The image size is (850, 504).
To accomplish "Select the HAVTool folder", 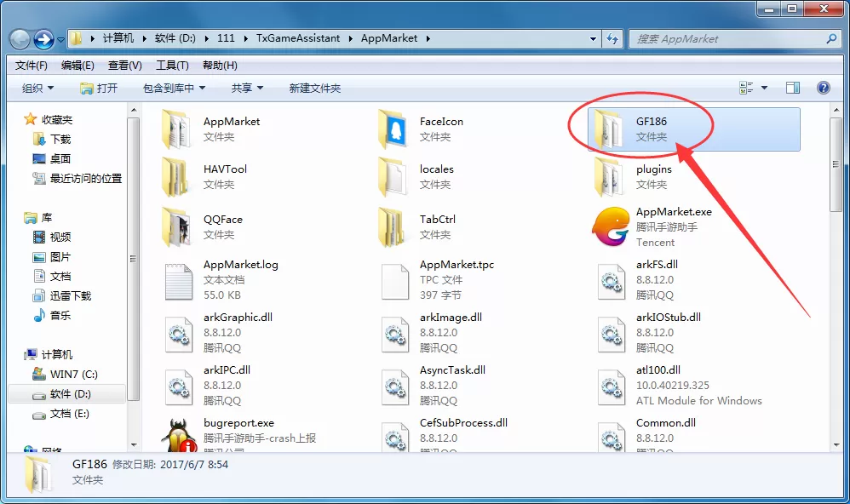I will (204, 177).
